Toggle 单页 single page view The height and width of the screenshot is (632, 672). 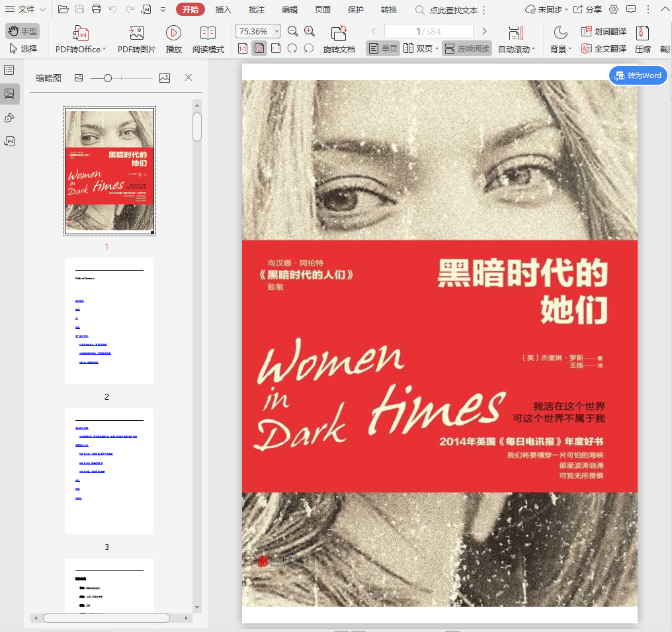pos(383,48)
